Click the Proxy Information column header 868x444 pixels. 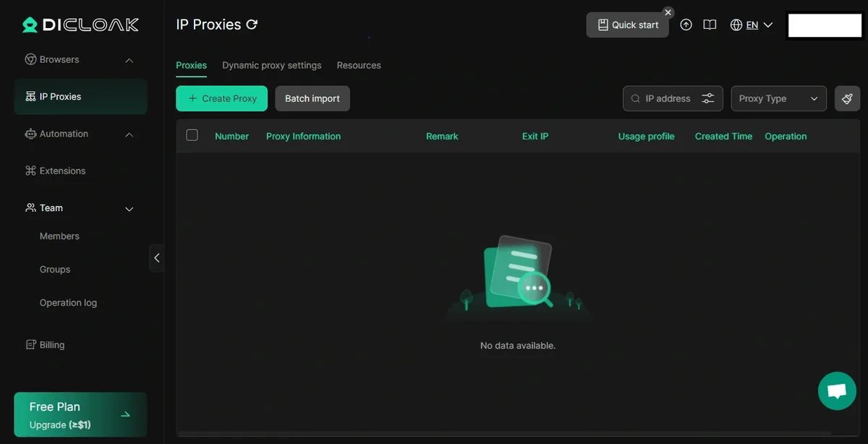303,136
